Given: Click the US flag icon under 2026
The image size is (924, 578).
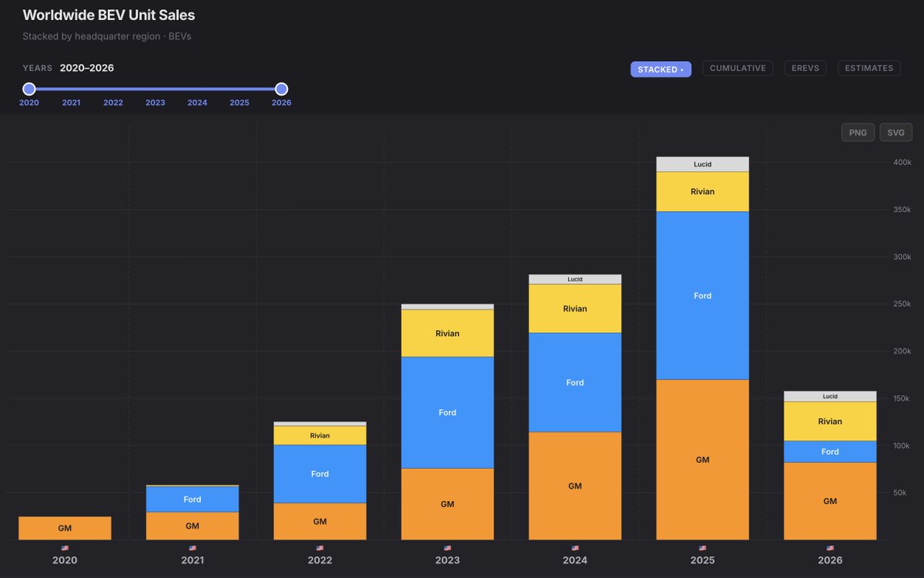Looking at the screenshot, I should 830,548.
